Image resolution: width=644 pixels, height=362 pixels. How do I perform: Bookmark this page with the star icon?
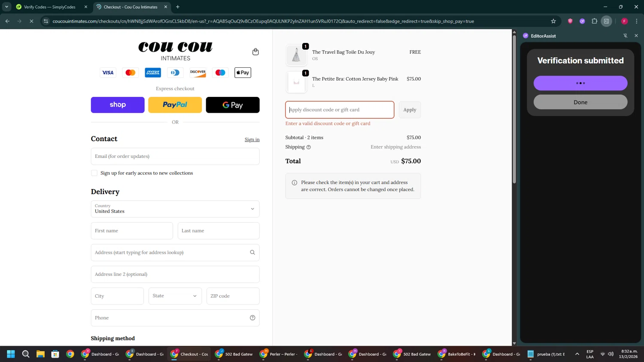point(553,21)
